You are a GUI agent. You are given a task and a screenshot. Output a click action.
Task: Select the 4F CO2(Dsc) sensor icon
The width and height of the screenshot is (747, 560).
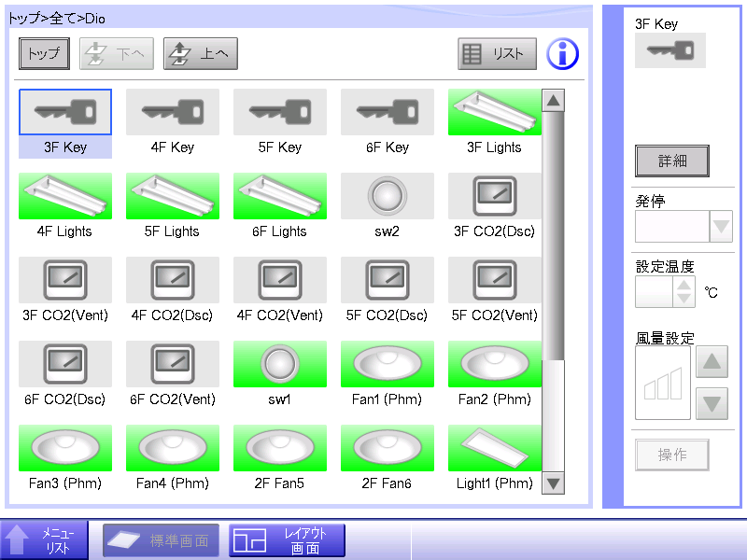pos(173,280)
